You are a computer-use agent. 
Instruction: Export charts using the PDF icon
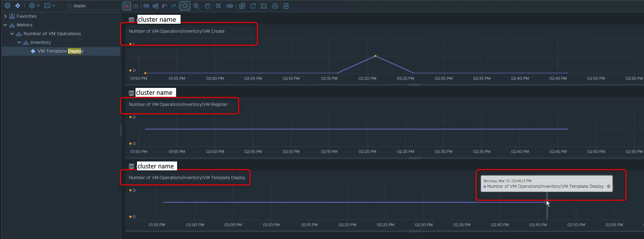(286, 6)
